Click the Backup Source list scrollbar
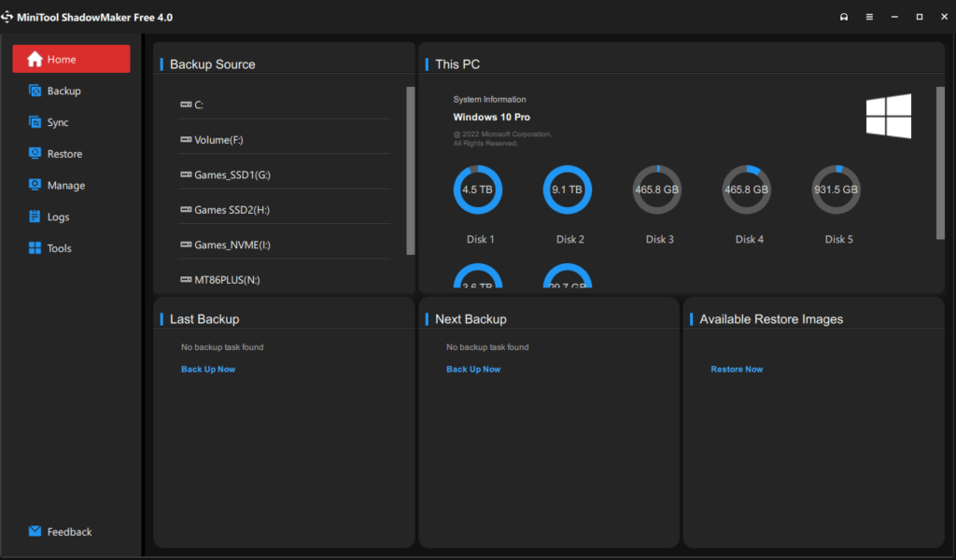The height and width of the screenshot is (560, 956). click(411, 170)
